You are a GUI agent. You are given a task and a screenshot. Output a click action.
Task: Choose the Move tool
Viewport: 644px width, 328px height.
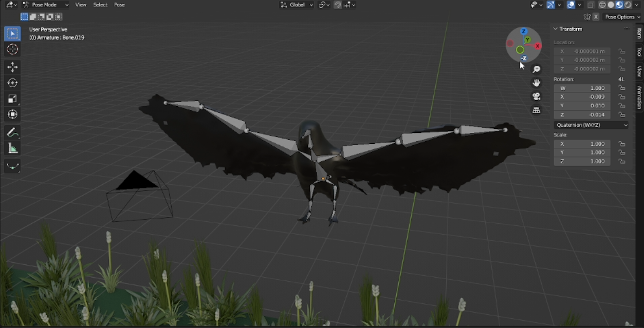tap(12, 67)
